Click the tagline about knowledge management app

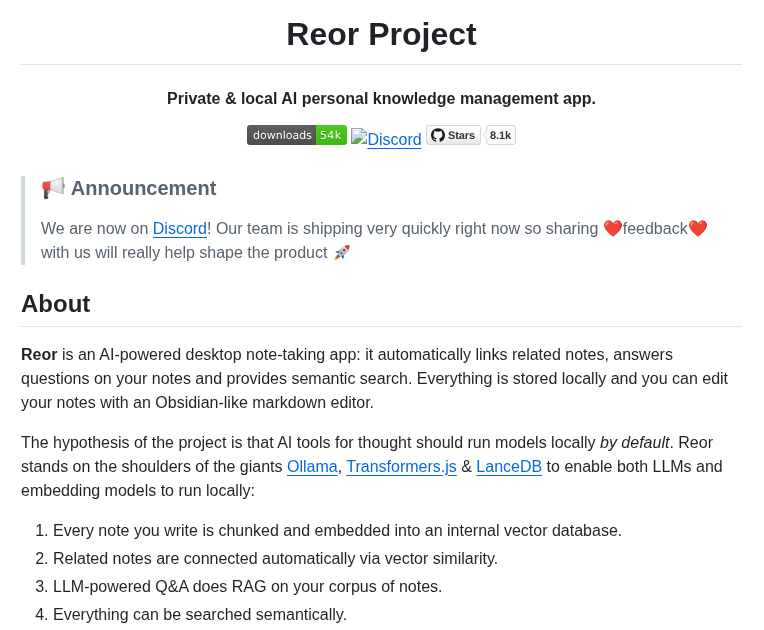382,98
